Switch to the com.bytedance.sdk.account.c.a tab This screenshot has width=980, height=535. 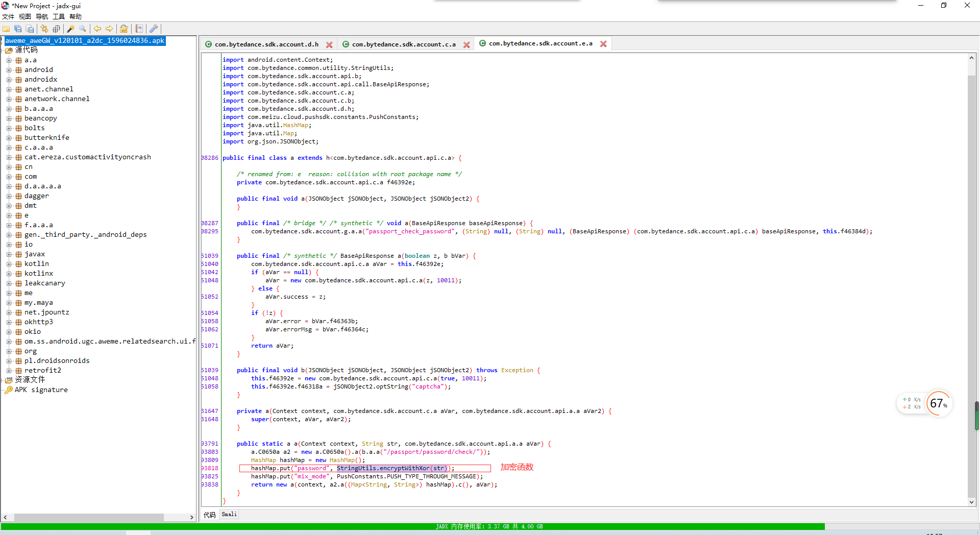tap(404, 44)
